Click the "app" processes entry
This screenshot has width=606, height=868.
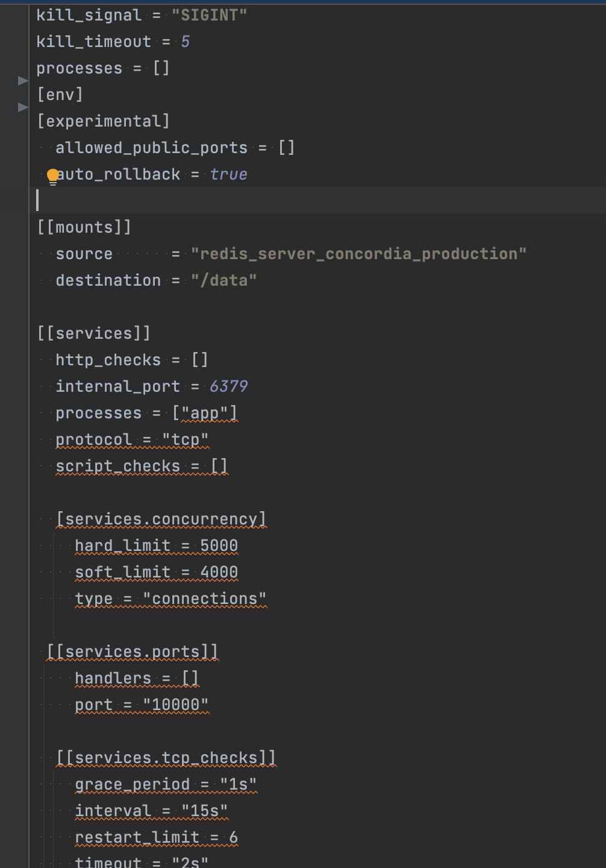click(204, 413)
